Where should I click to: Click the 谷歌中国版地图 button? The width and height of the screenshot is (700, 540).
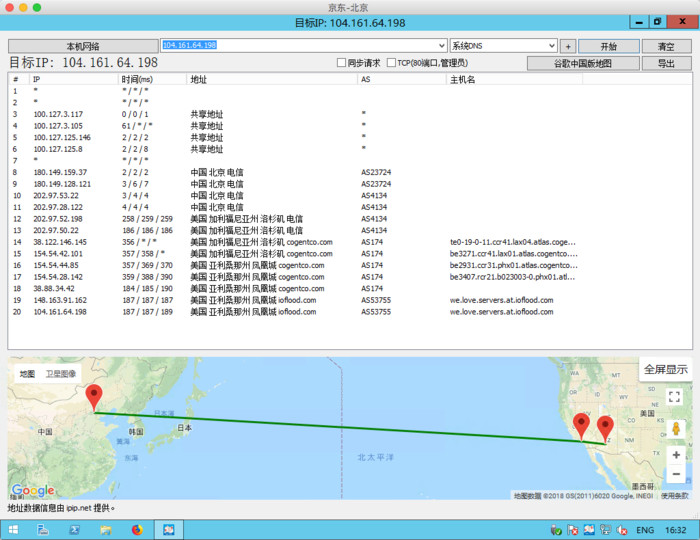[583, 63]
